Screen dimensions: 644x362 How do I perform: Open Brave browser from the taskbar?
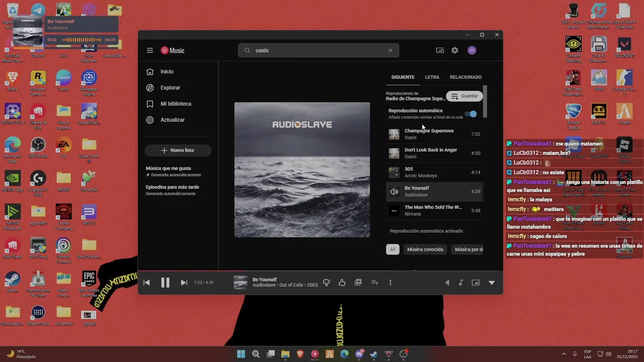coord(300,354)
